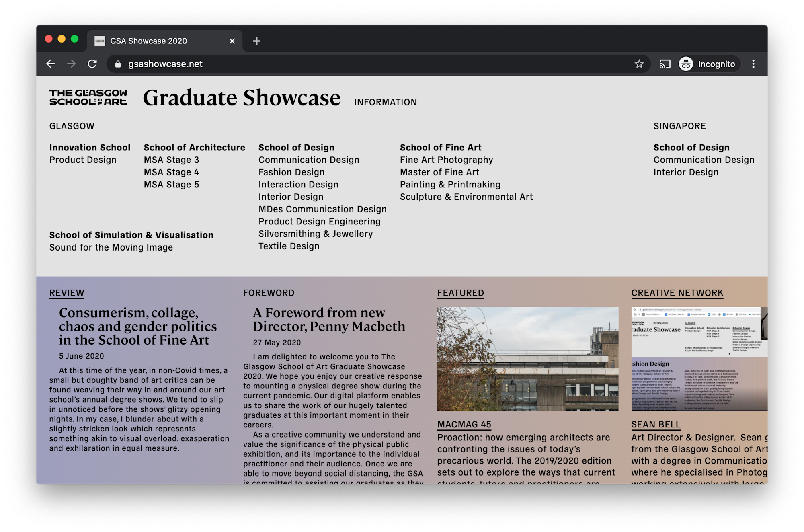Open Glasgow School of Design heading
The height and width of the screenshot is (532, 804).
tap(296, 148)
